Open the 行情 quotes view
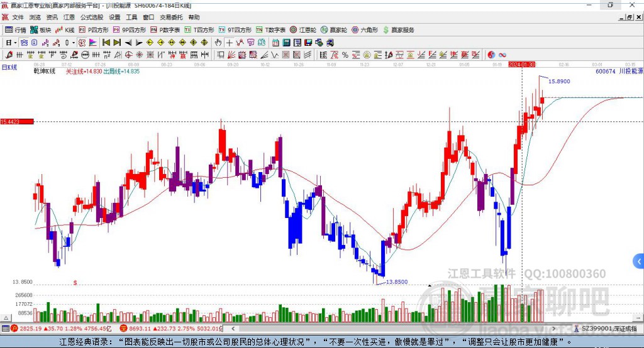 tap(15, 30)
